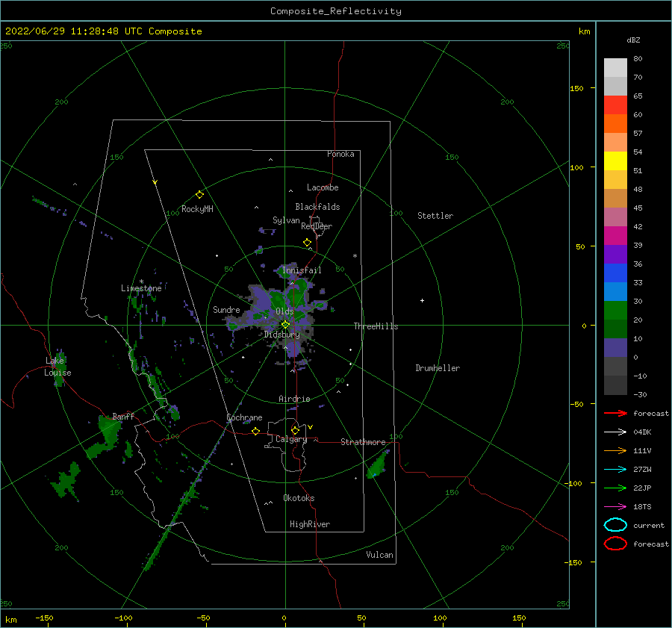The width and height of the screenshot is (672, 628).
Task: Click the red forecast arrow in legend
Action: tap(615, 413)
